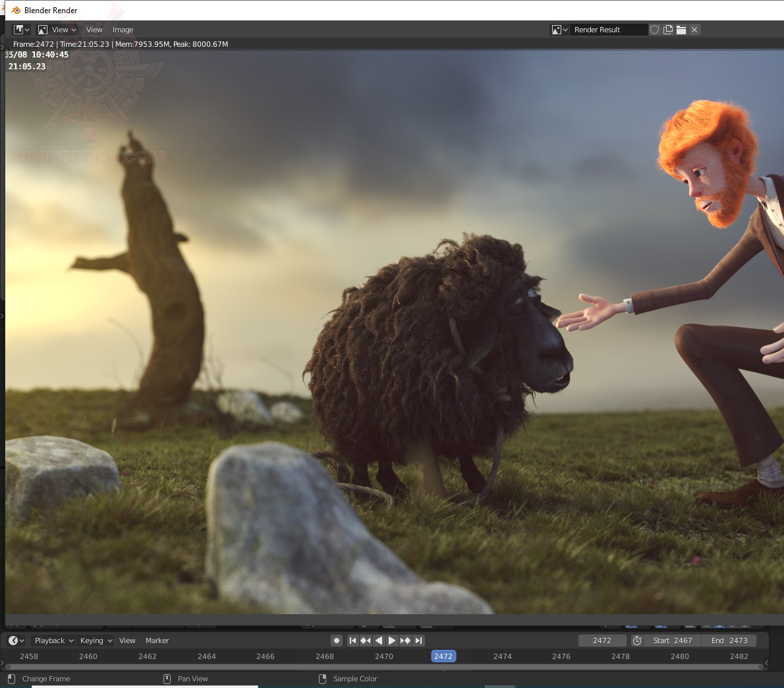Click frame 2462 on the timeline ruler
Screen dimensions: 784x688
[x=148, y=656]
